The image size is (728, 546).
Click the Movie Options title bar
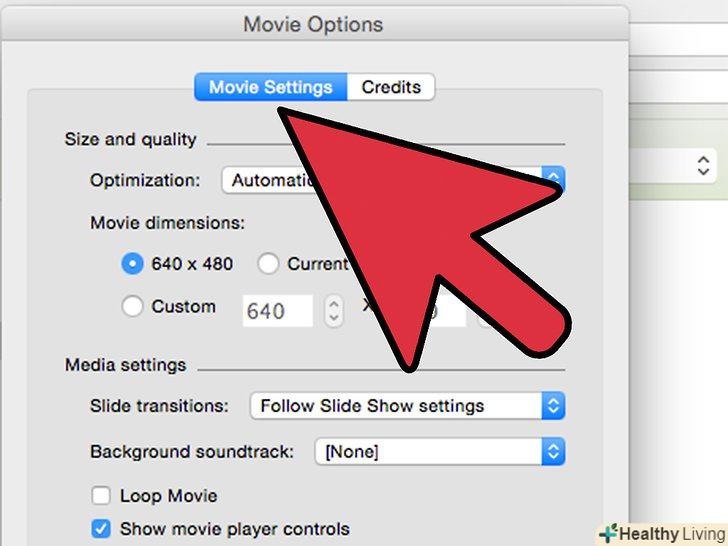313,24
